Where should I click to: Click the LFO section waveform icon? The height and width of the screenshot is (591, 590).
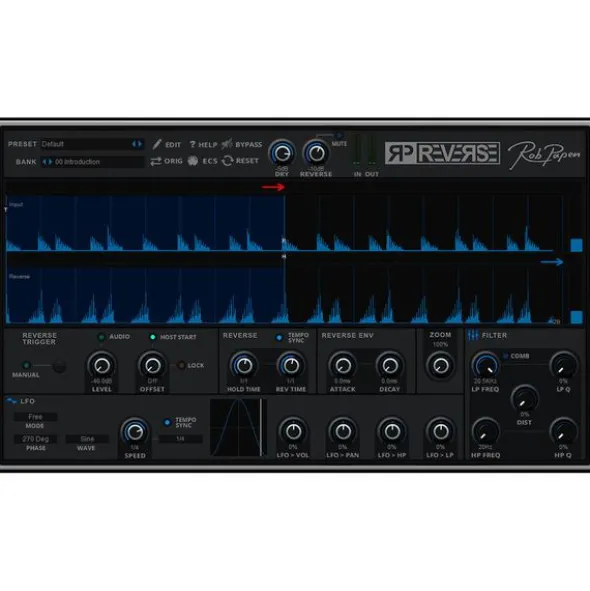click(x=12, y=401)
